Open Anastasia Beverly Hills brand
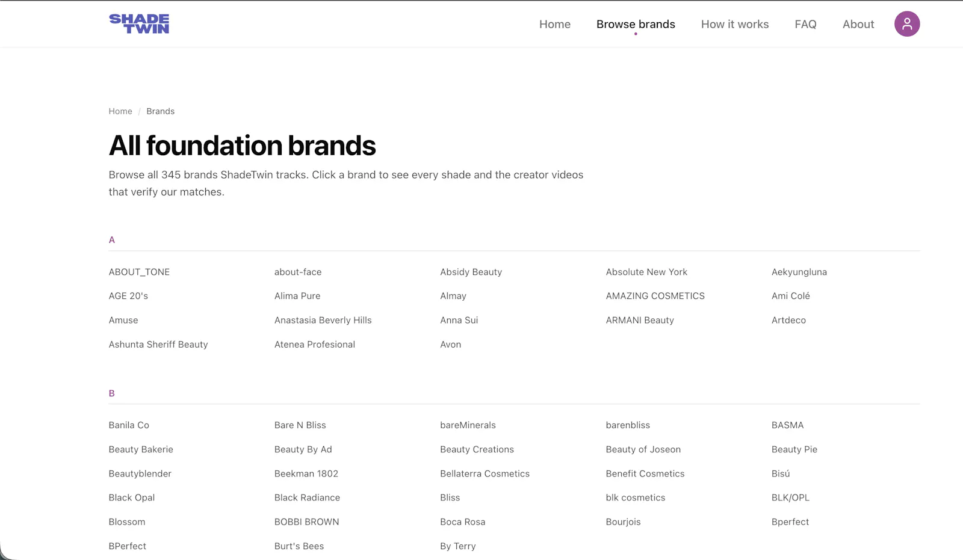The width and height of the screenshot is (963, 560). [x=323, y=320]
